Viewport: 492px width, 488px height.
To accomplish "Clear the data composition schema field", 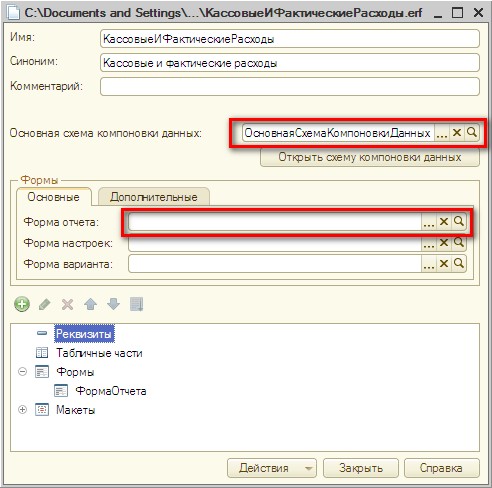I will pos(457,133).
